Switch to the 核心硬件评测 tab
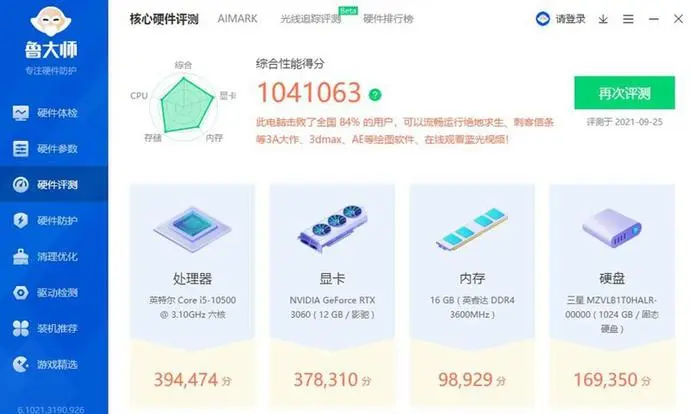This screenshot has width=690, height=414. [164, 19]
